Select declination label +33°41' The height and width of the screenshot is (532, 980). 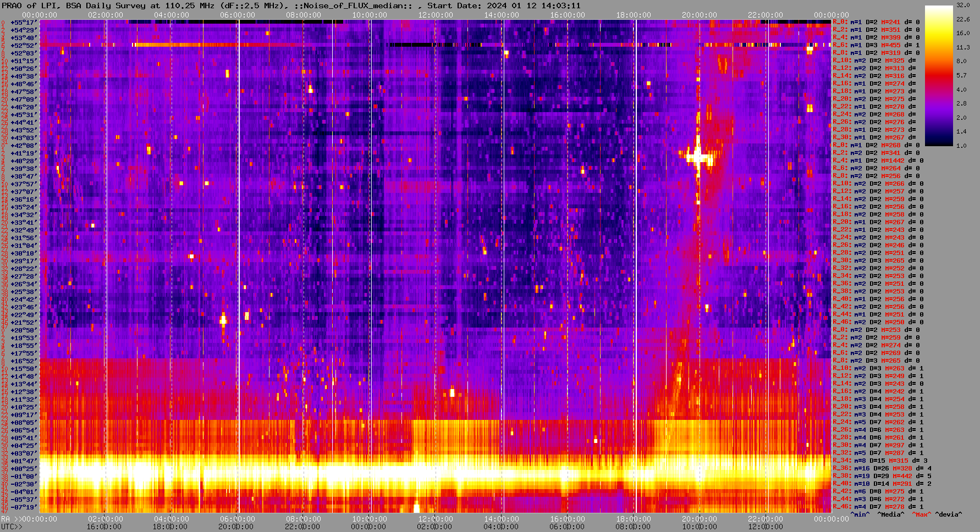(x=24, y=223)
